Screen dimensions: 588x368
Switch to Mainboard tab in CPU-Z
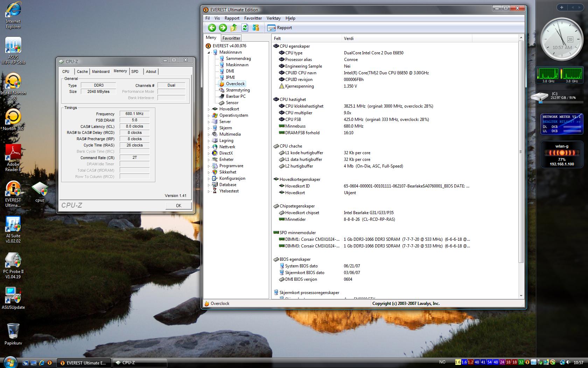(101, 71)
